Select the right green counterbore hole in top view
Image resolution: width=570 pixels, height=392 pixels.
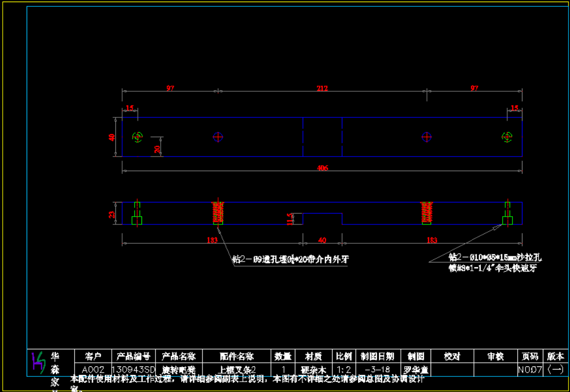(507, 137)
